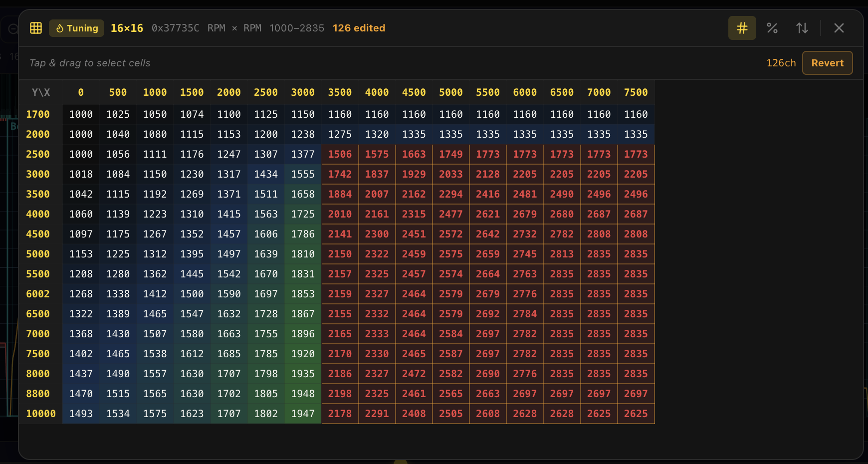Select cell value 1402
The height and width of the screenshot is (464, 868).
[x=81, y=354]
